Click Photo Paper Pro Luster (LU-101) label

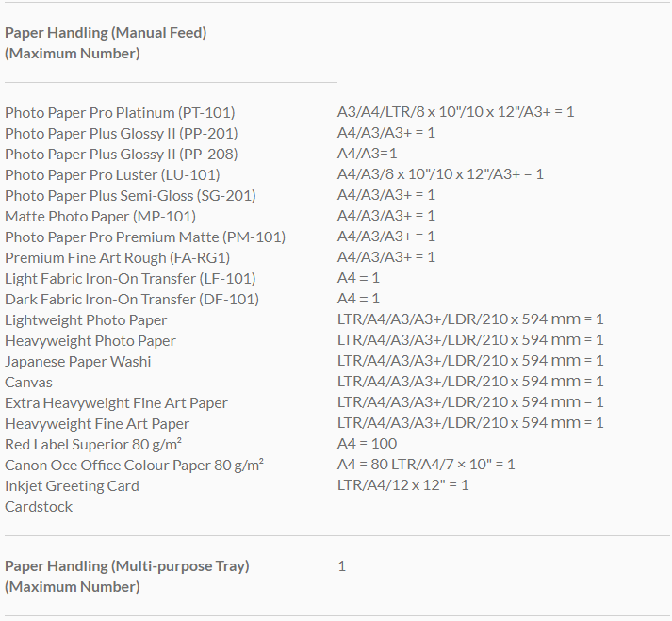pyautogui.click(x=112, y=174)
